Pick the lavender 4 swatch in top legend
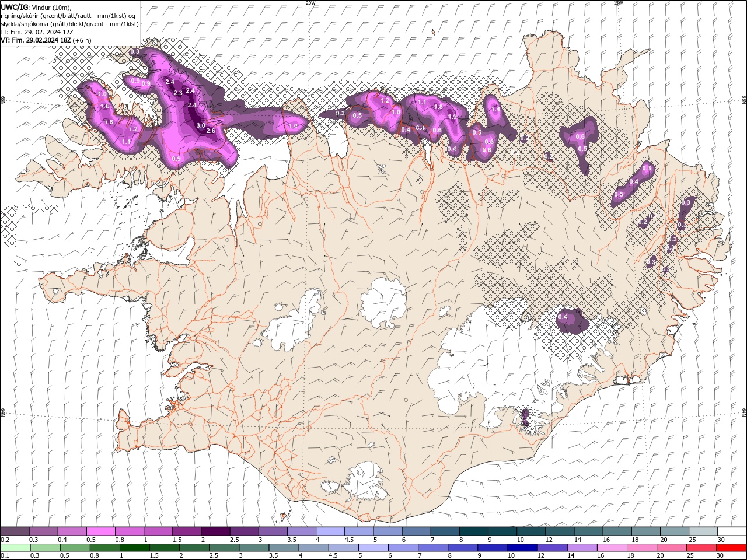 [x=330, y=531]
